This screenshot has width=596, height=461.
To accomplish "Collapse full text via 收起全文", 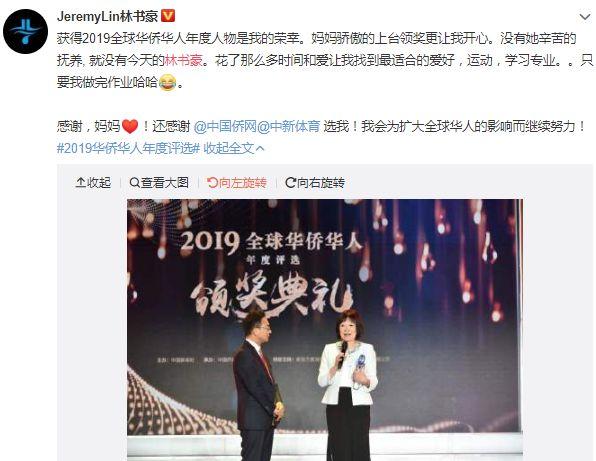I will coord(228,148).
